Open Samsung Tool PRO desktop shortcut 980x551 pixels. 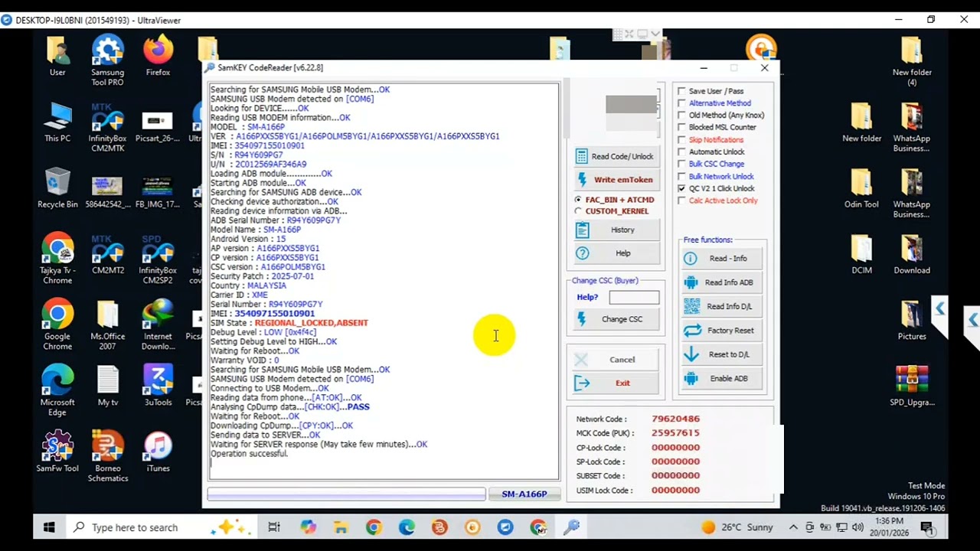(x=107, y=60)
